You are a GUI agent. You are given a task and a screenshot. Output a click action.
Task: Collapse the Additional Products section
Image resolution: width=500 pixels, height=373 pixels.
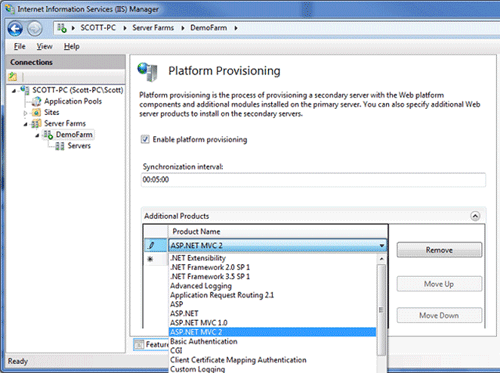pyautogui.click(x=475, y=216)
